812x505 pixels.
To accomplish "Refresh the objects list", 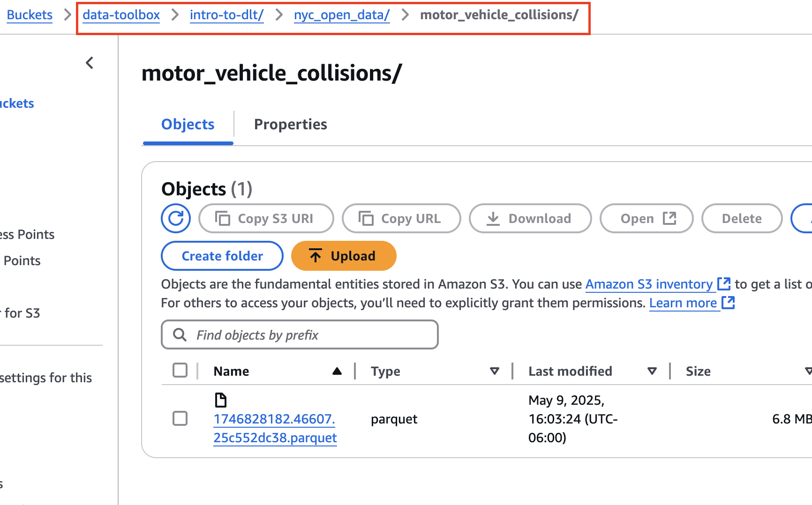I will tap(175, 218).
